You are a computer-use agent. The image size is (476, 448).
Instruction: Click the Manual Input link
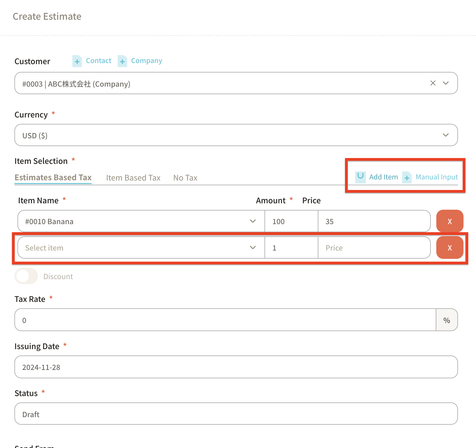[x=437, y=177]
